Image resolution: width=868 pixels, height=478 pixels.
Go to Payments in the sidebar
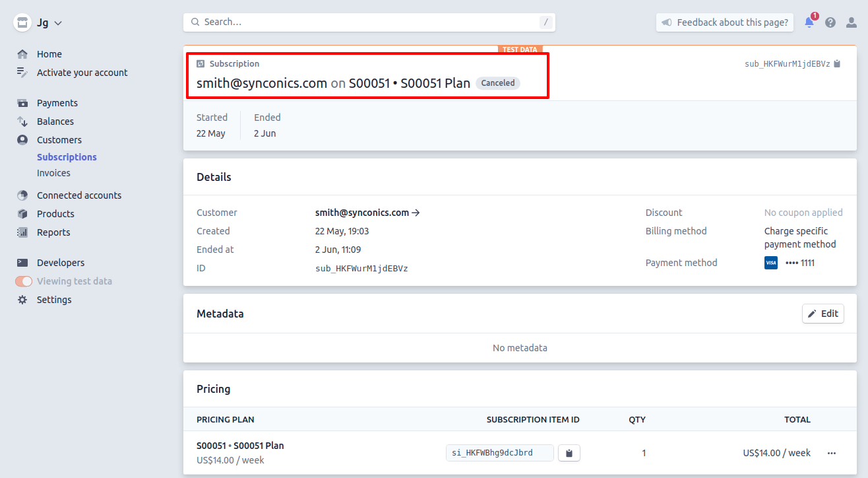click(57, 103)
